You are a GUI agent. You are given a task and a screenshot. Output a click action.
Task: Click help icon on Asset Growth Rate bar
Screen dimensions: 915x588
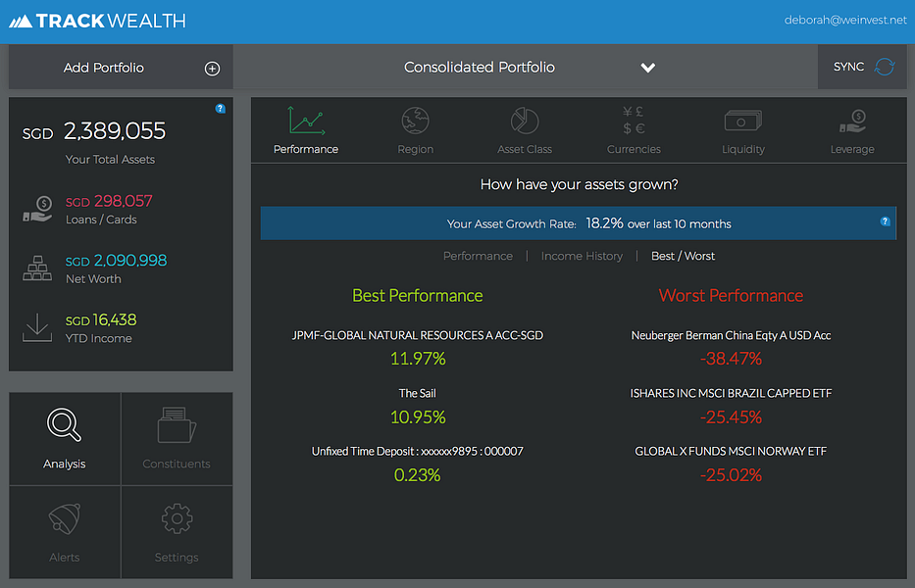(885, 221)
